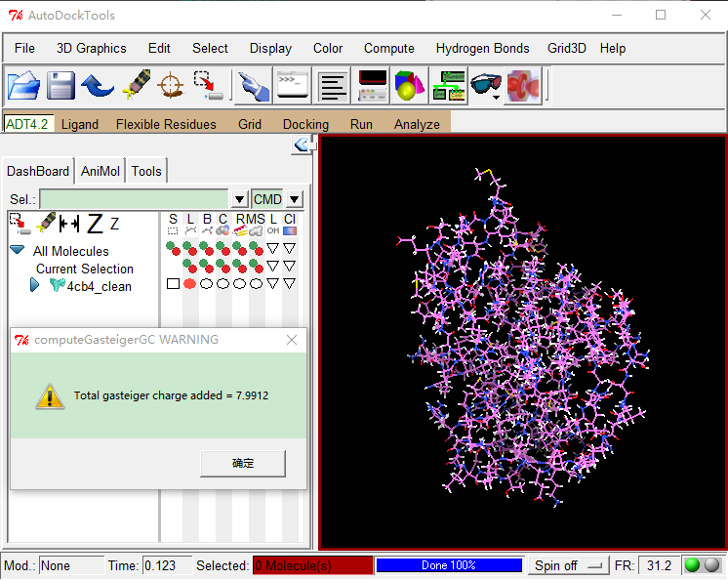728x580 pixels.
Task: Click the blue undo arrow icon
Action: pyautogui.click(x=98, y=86)
